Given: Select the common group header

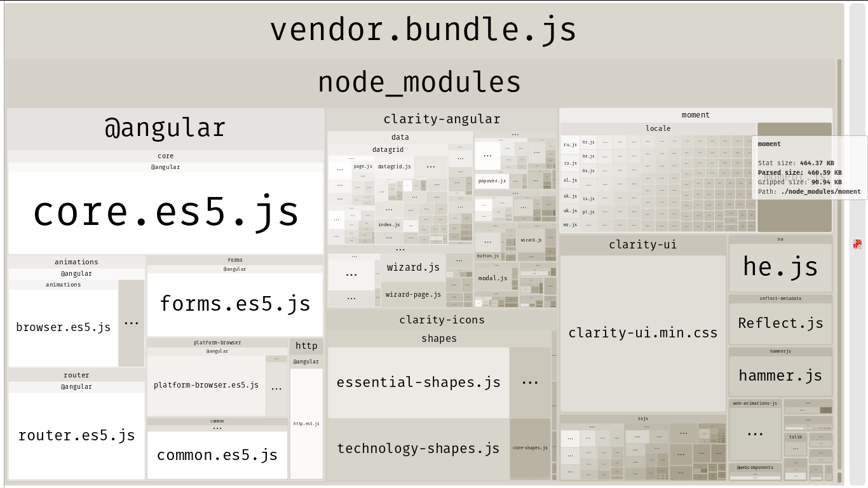Looking at the screenshot, I should (x=217, y=421).
